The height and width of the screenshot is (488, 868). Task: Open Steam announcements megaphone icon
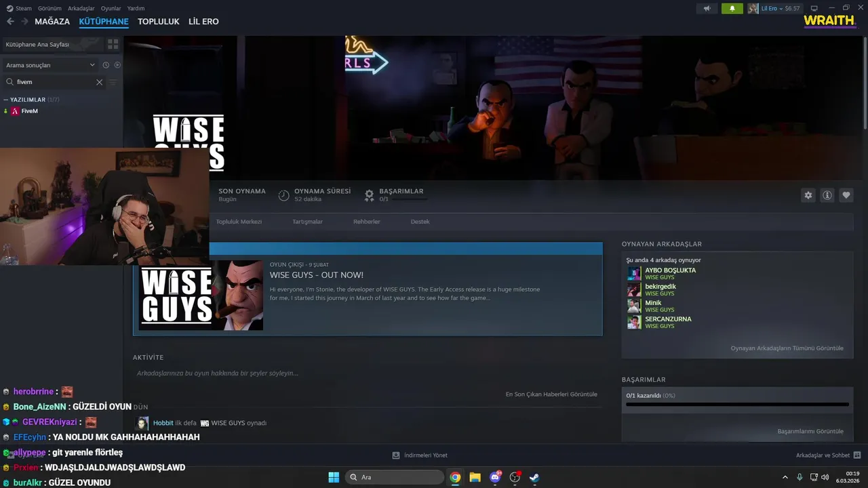pyautogui.click(x=707, y=8)
